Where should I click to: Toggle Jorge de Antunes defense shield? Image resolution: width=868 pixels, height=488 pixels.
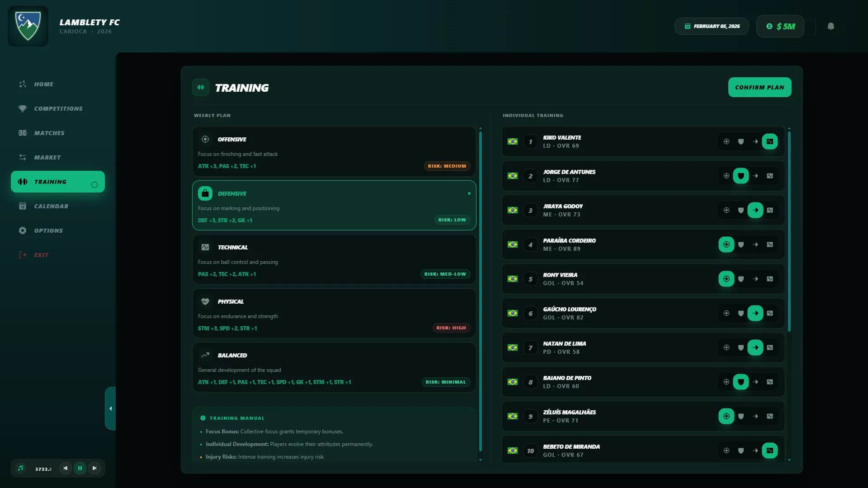pos(741,176)
